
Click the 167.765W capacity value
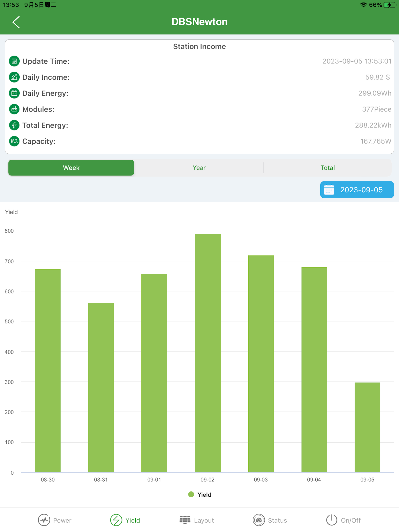coord(376,141)
